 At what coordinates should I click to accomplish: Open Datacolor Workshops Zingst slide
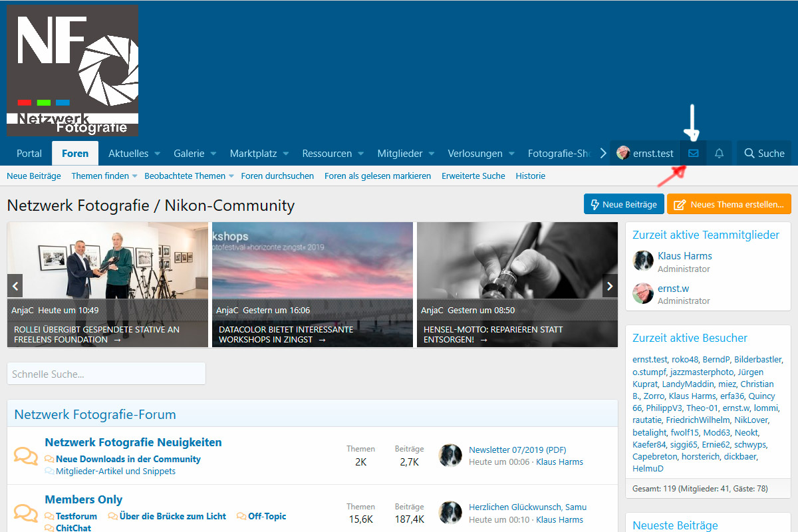(312, 285)
